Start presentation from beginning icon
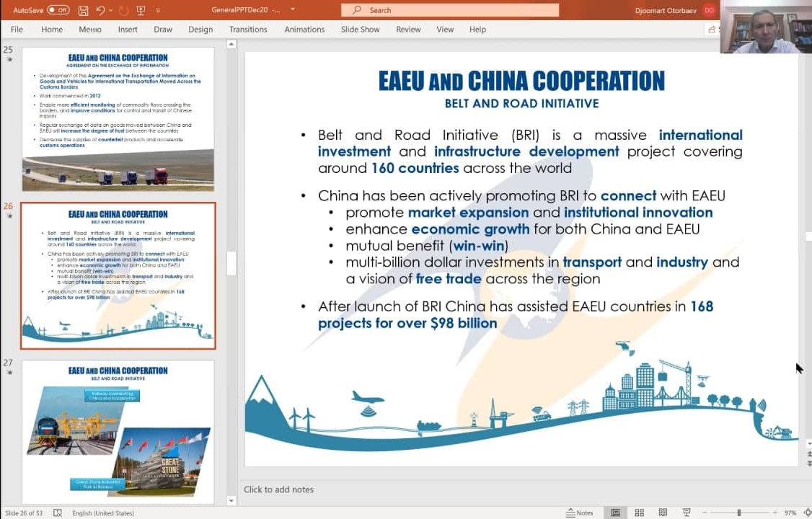 (x=141, y=10)
